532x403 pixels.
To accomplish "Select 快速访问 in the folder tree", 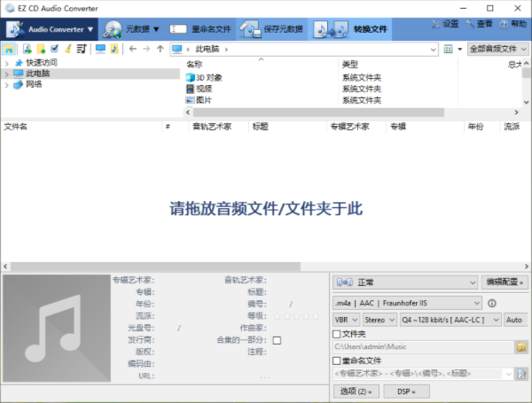I will click(42, 63).
